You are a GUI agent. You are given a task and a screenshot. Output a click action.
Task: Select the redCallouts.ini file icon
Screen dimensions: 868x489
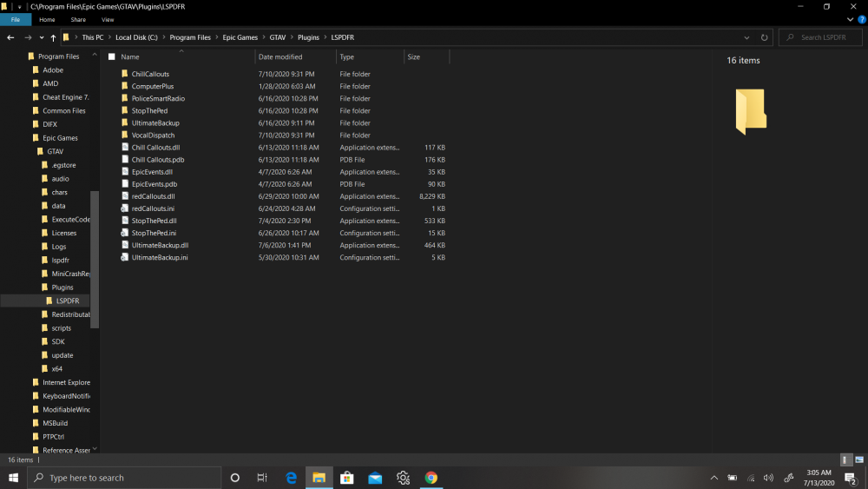(124, 208)
